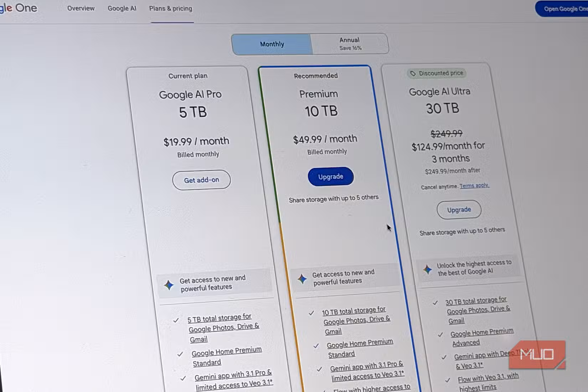Screen dimensions: 588x392
Task: Click the $49.99 / month price
Action: point(325,139)
